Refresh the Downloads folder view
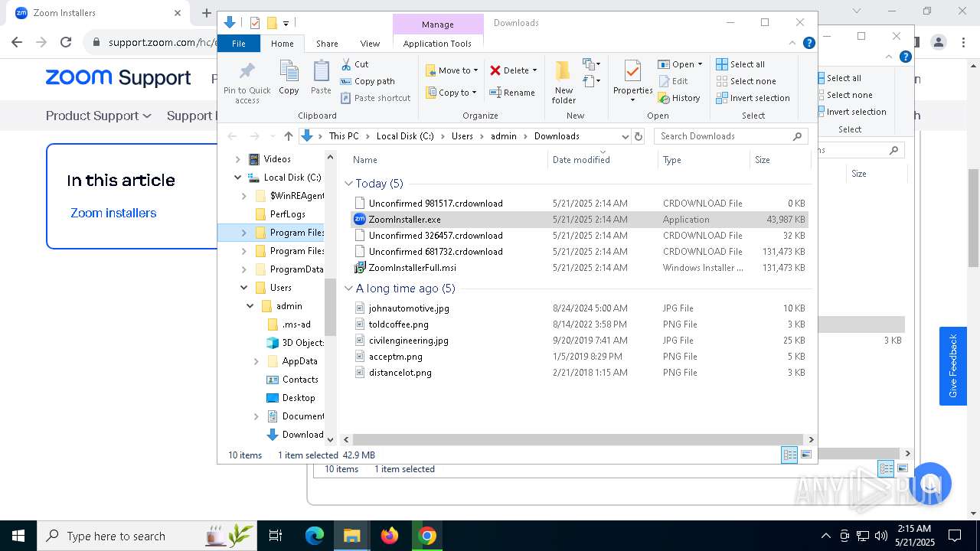This screenshot has height=551, width=980. 639,136
